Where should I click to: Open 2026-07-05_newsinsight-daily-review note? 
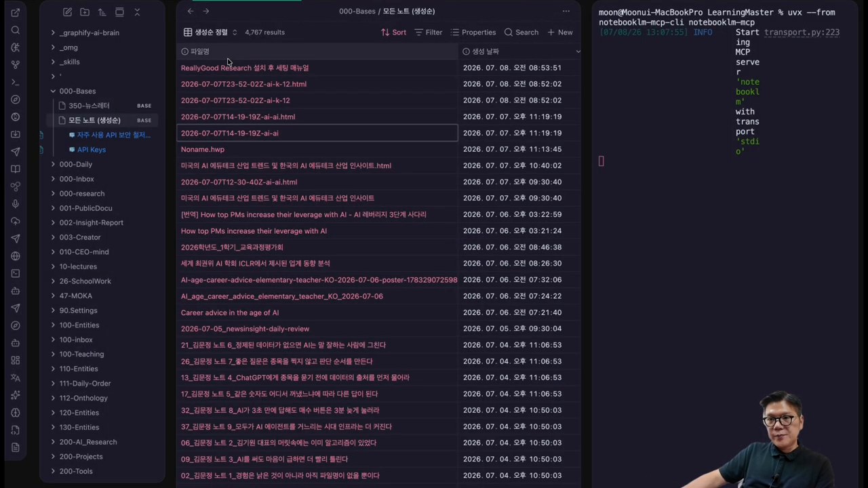point(245,329)
